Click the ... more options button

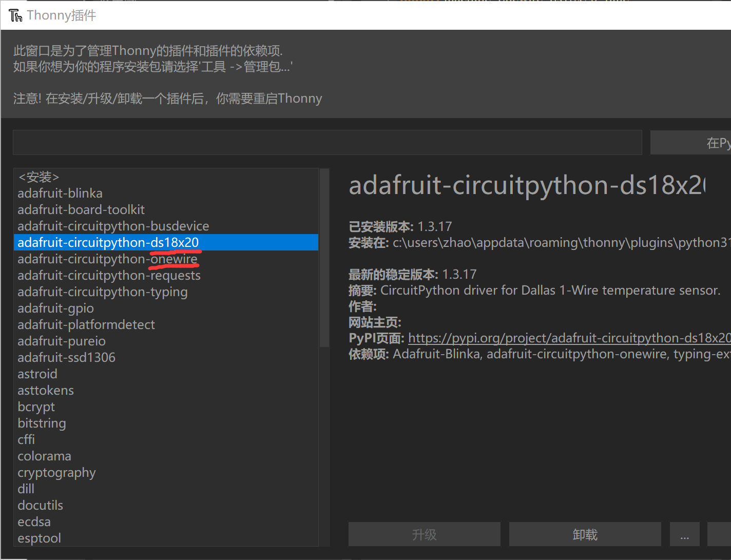coord(685,534)
